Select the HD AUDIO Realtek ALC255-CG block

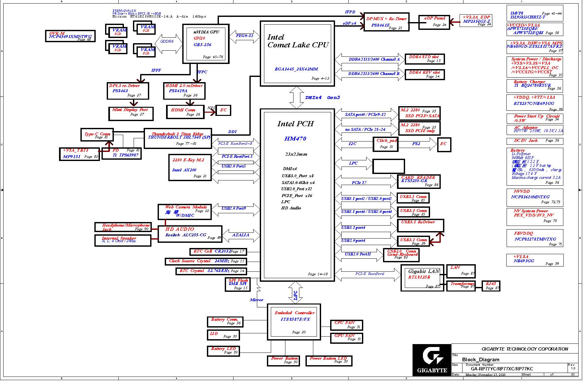tap(190, 234)
